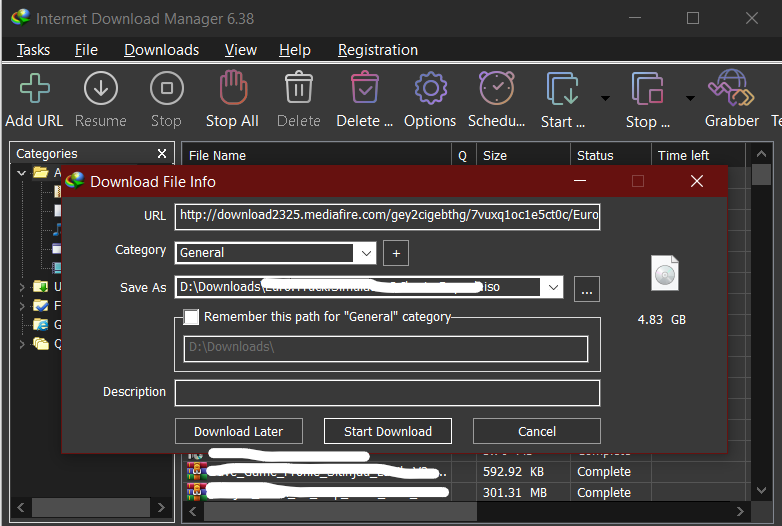This screenshot has width=782, height=526.
Task: Open the Registration menu
Action: tap(378, 50)
